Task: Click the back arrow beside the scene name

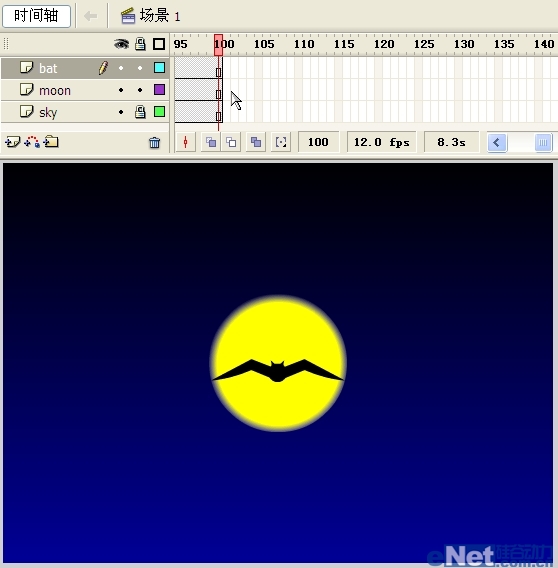Action: (x=90, y=16)
